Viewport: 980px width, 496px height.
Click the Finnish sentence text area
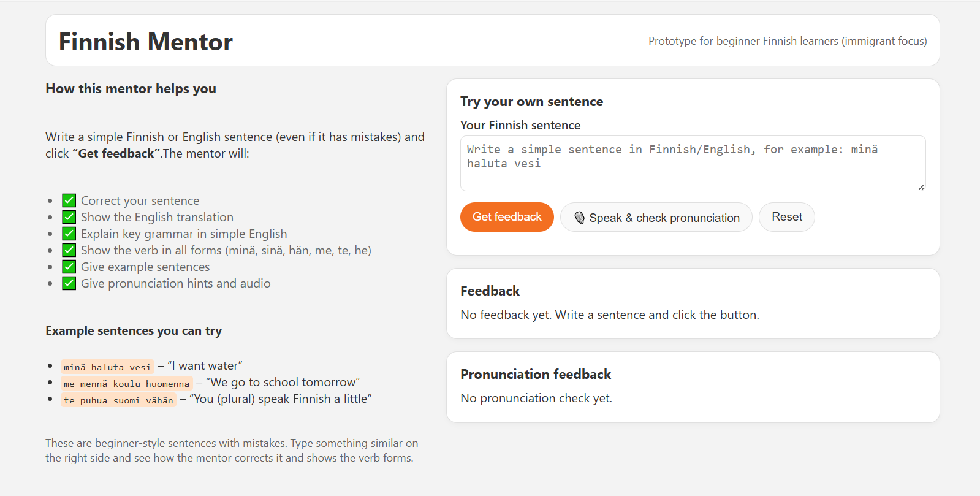click(x=692, y=163)
